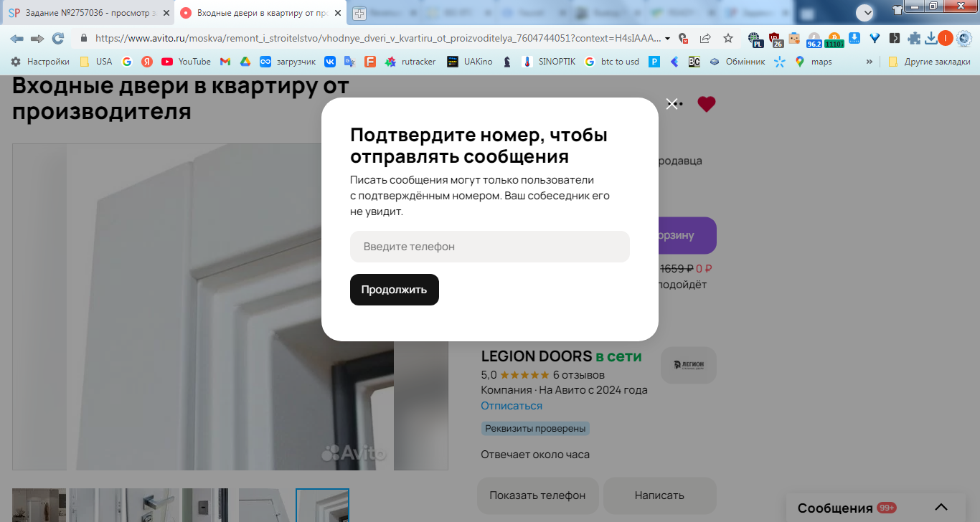The width and height of the screenshot is (980, 522).
Task: Open the 'UAKino' bookmark
Action: [x=470, y=62]
